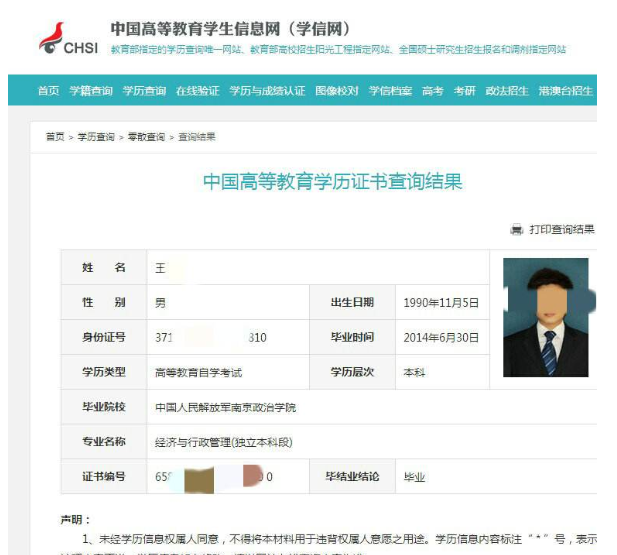Click the heading 中国高等教育学历证书查询结果
The image size is (617, 555).
click(x=333, y=181)
